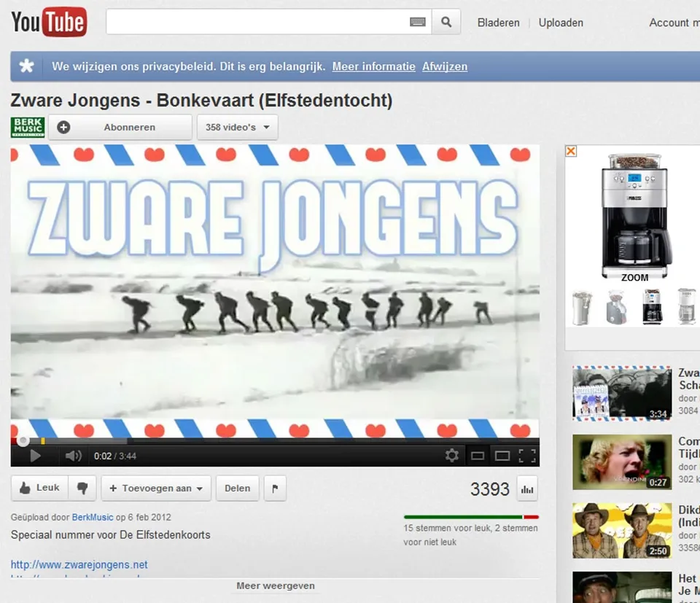The width and height of the screenshot is (700, 603).
Task: Go to the Uploaden page
Action: click(x=561, y=23)
